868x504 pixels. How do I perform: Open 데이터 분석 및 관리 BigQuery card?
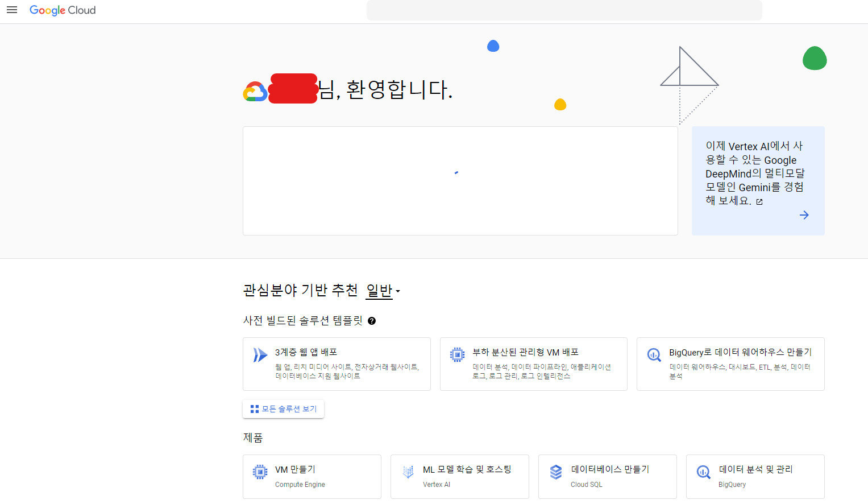tap(755, 477)
